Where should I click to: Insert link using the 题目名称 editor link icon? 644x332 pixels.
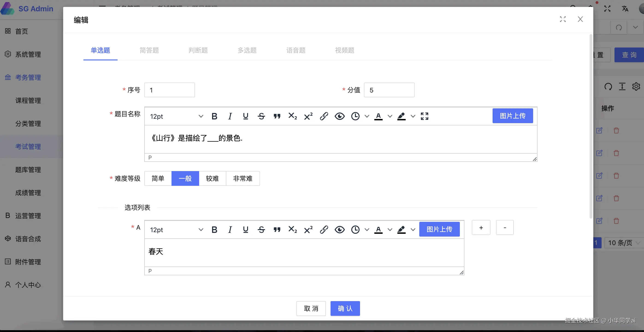click(324, 116)
